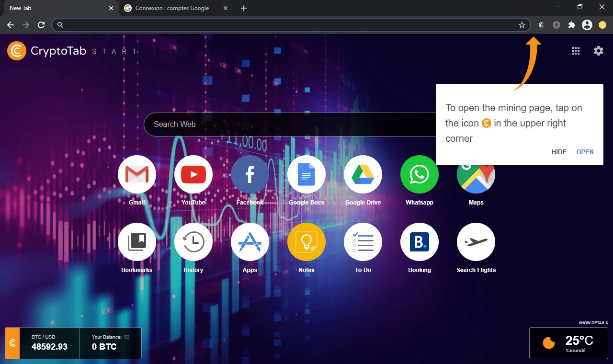Open the Apps shortcut
This screenshot has height=364, width=613.
coord(250,242)
